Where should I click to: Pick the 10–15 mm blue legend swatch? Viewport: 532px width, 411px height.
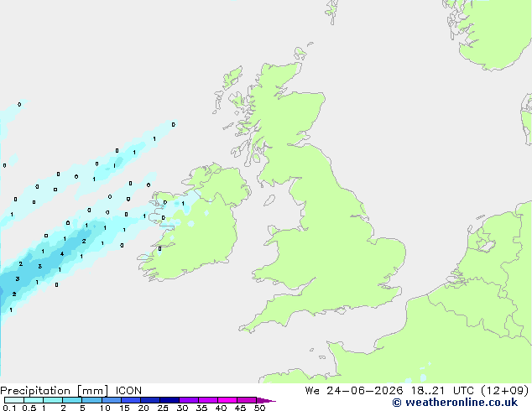click(x=112, y=400)
